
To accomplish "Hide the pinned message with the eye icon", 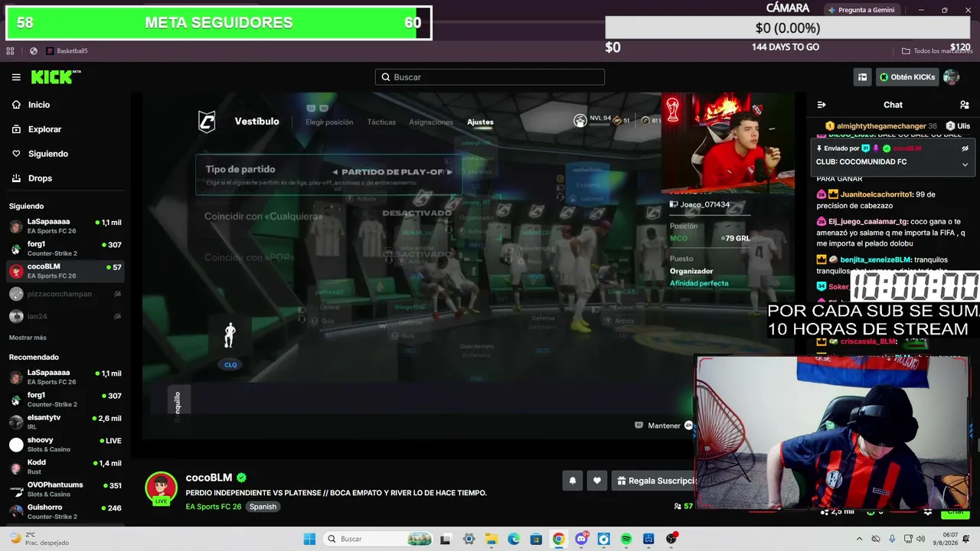I will (x=965, y=148).
